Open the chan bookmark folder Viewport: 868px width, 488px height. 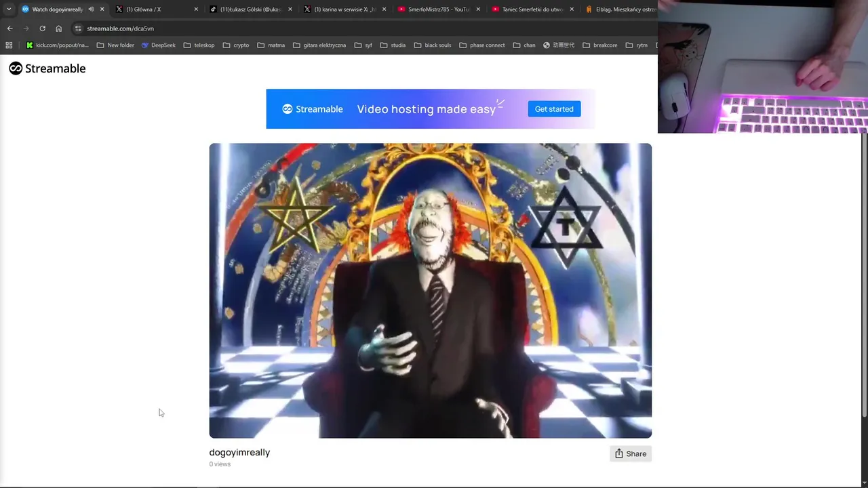(x=524, y=45)
